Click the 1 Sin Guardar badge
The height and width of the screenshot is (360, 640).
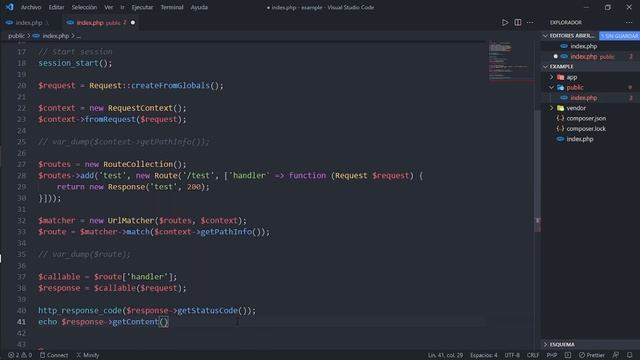pos(620,36)
